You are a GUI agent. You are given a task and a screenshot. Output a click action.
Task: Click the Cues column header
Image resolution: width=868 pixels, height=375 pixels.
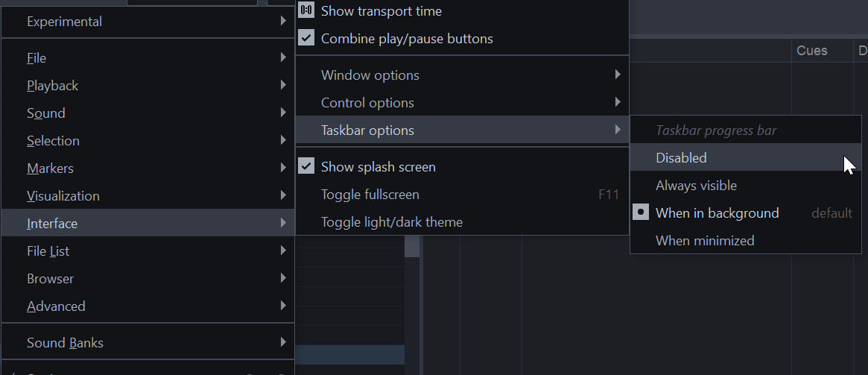tap(812, 51)
